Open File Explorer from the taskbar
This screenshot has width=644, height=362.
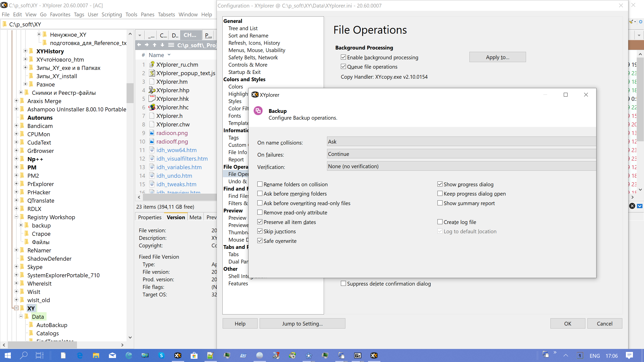pyautogui.click(x=96, y=355)
